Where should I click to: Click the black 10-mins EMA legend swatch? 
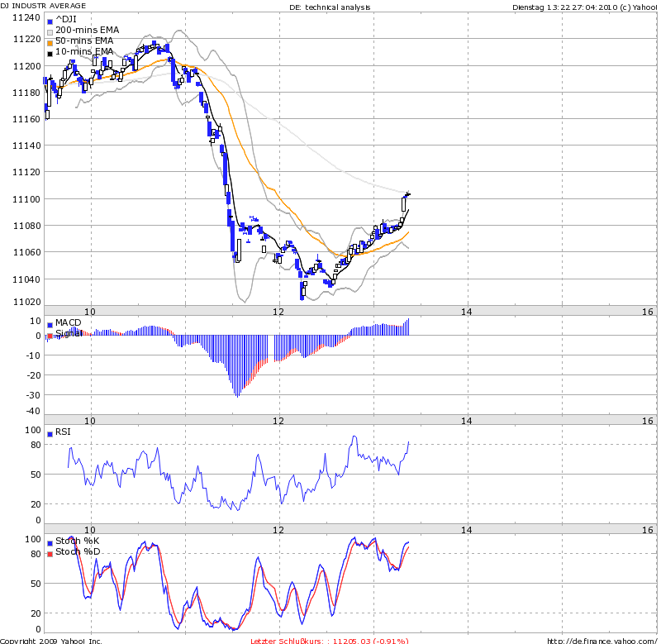50,54
